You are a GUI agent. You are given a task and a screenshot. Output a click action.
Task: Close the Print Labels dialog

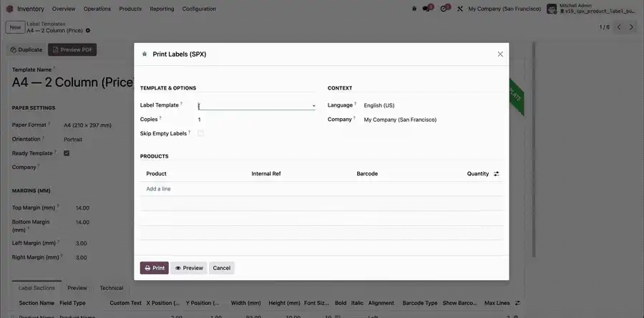500,54
